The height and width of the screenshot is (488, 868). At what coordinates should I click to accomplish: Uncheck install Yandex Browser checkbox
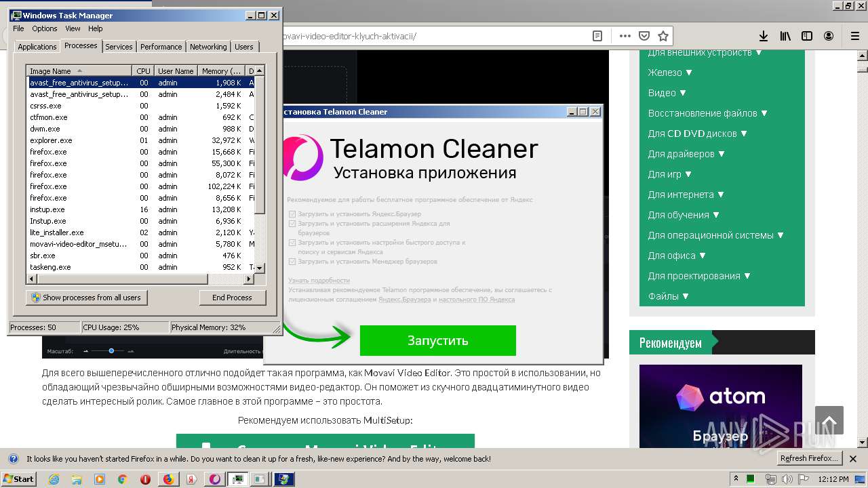click(292, 213)
